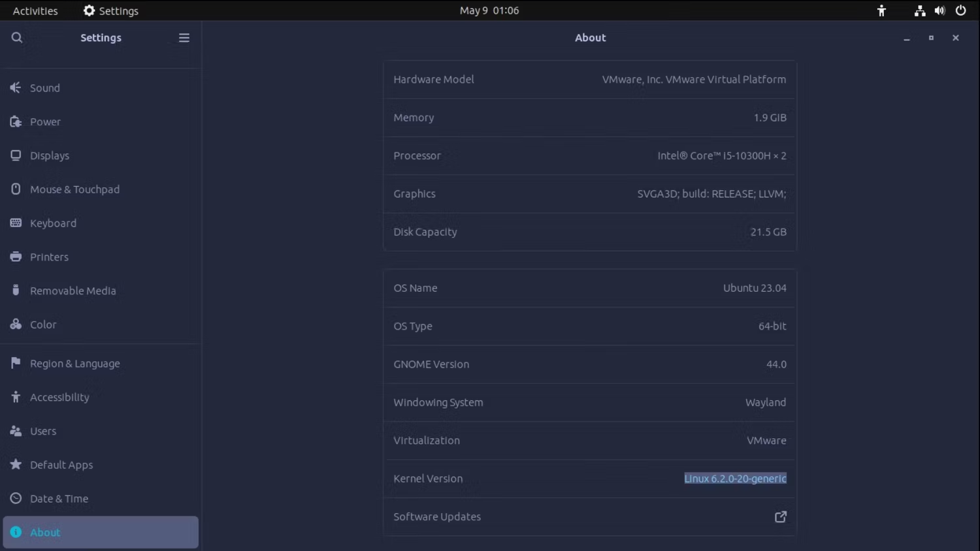Maximize the Settings window

[931, 38]
